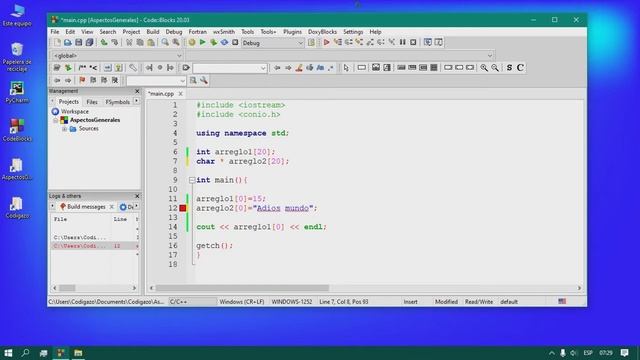Click the Zoom in magnifier icon

[484, 68]
